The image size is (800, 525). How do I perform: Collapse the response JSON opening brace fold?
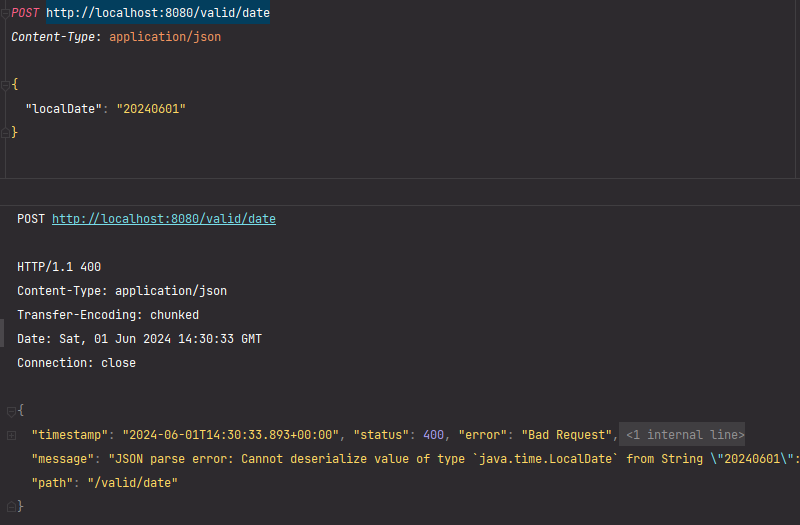pos(11,411)
